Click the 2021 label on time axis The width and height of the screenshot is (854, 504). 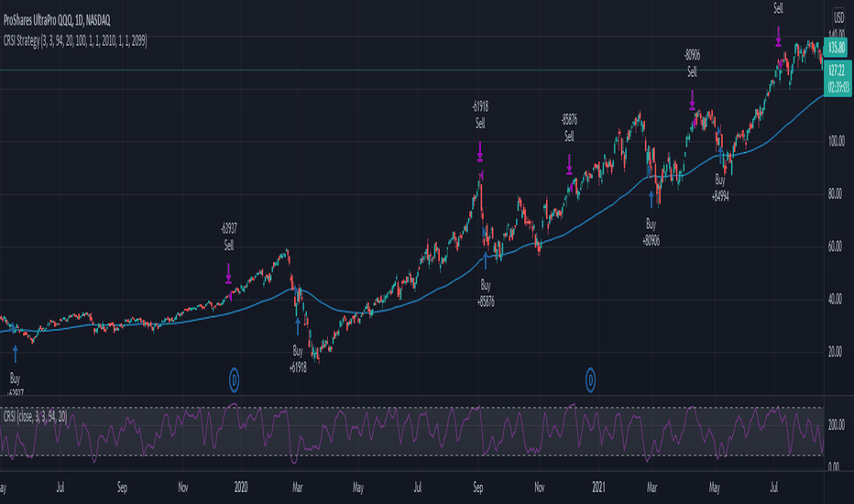pos(598,488)
